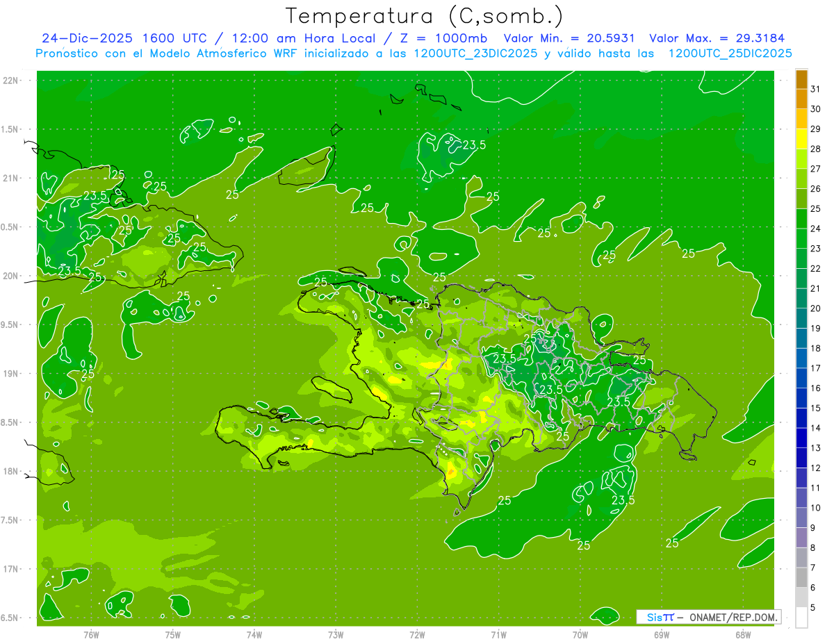Image resolution: width=834 pixels, height=644 pixels.
Task: Click the color scale value "20"
Action: click(816, 308)
